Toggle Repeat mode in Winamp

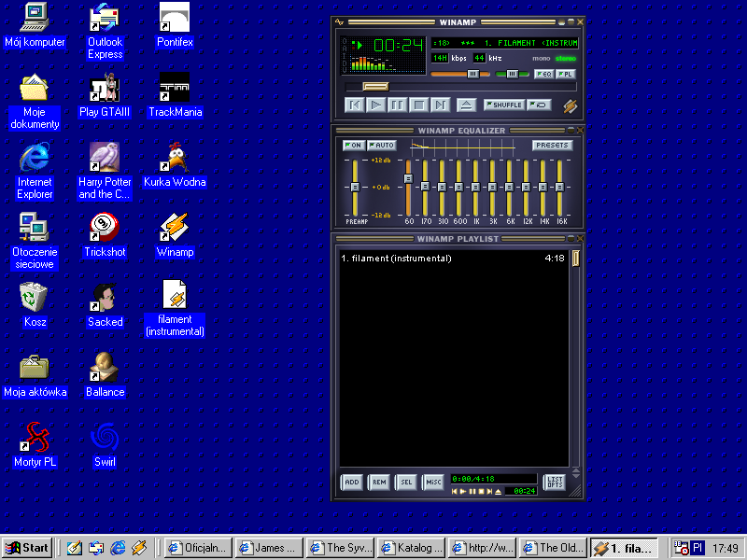click(540, 105)
